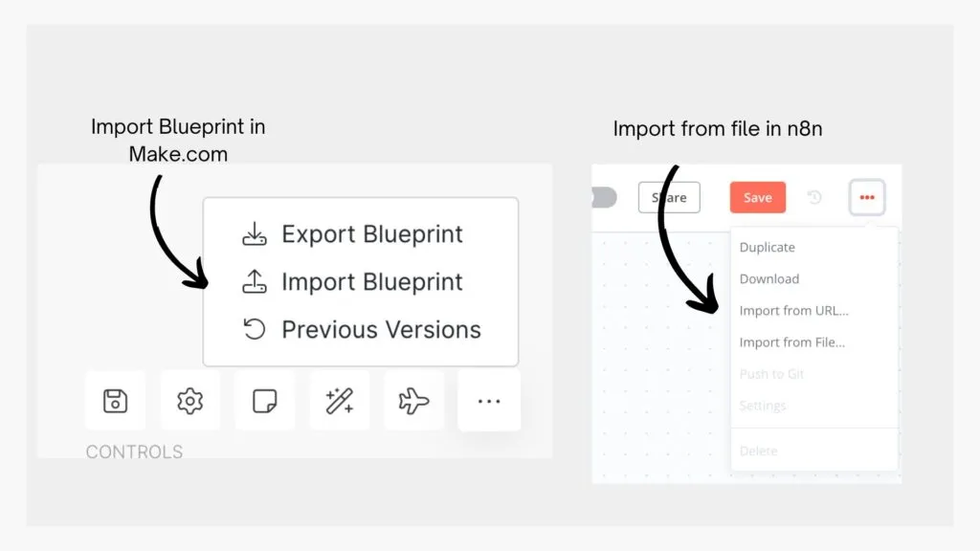Open the n8n workflow history icon
The image size is (980, 551).
pos(814,198)
